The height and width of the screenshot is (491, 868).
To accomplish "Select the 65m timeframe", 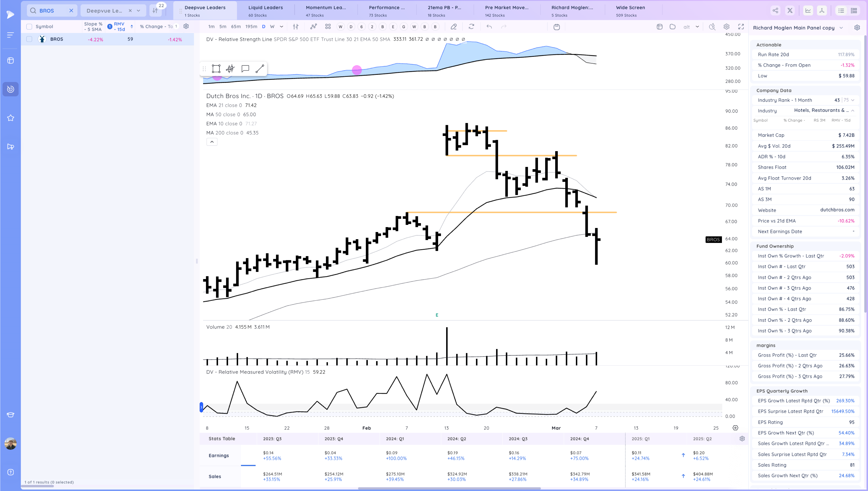I will (236, 26).
